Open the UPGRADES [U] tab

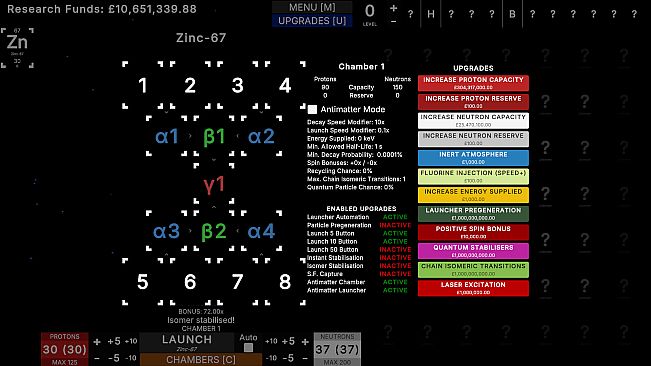312,21
